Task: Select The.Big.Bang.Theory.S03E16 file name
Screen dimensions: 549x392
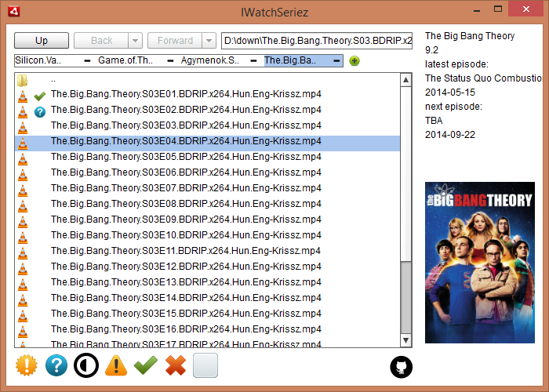Action: 186,329
